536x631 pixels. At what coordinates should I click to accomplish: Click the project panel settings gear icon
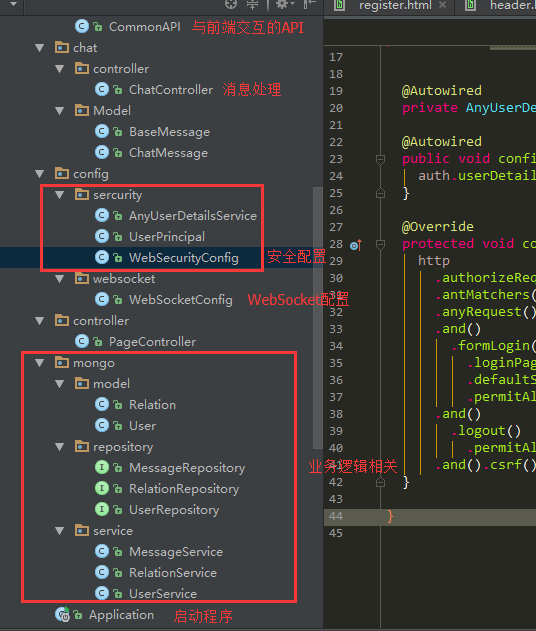pyautogui.click(x=284, y=4)
